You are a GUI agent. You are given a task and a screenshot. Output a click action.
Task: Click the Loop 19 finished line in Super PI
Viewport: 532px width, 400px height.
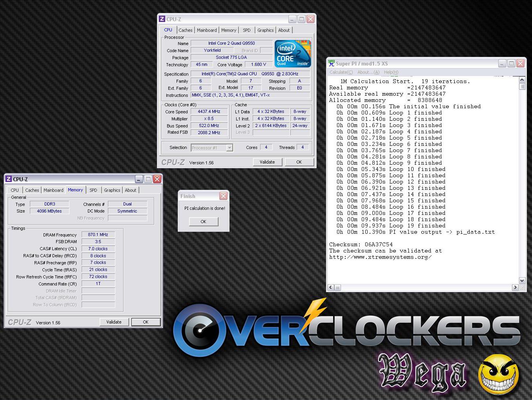[391, 225]
